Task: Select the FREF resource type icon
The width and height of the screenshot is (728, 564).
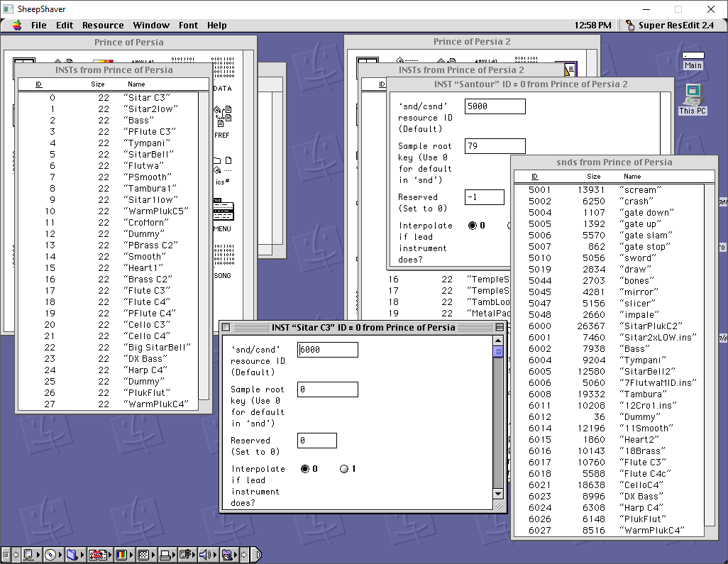Action: point(223,116)
